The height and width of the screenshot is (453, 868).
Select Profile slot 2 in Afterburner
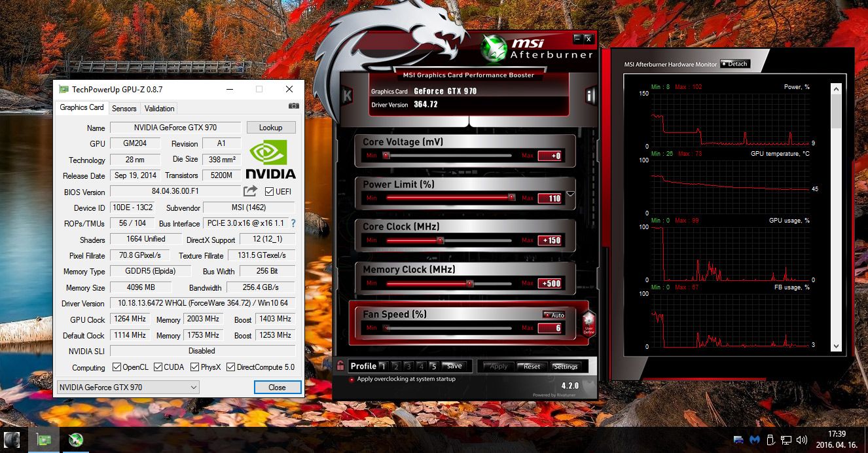(x=395, y=366)
